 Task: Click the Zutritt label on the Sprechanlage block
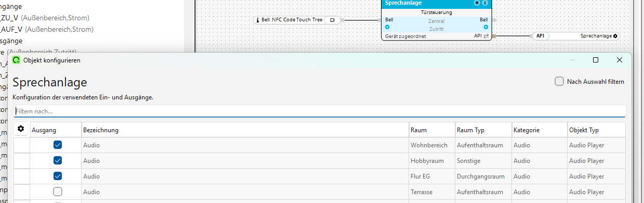(436, 29)
